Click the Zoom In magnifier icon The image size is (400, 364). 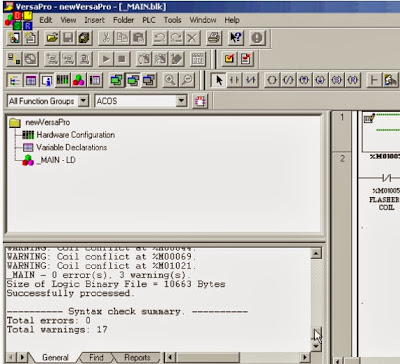(x=170, y=80)
